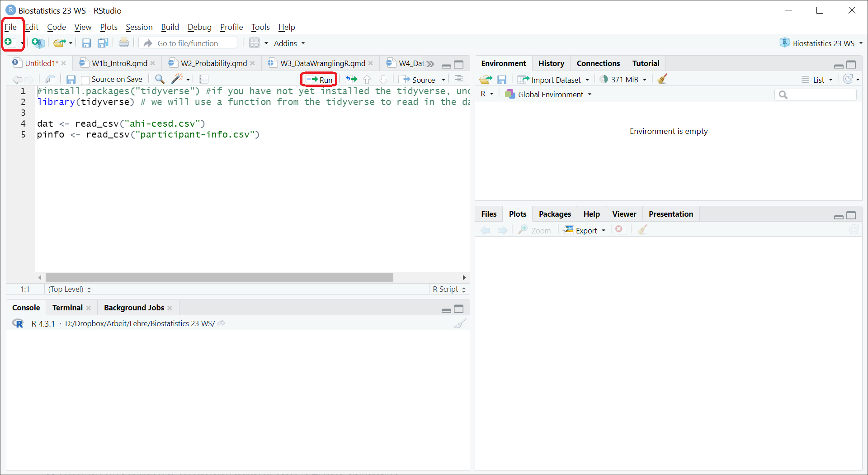Open the Session menu

(139, 27)
